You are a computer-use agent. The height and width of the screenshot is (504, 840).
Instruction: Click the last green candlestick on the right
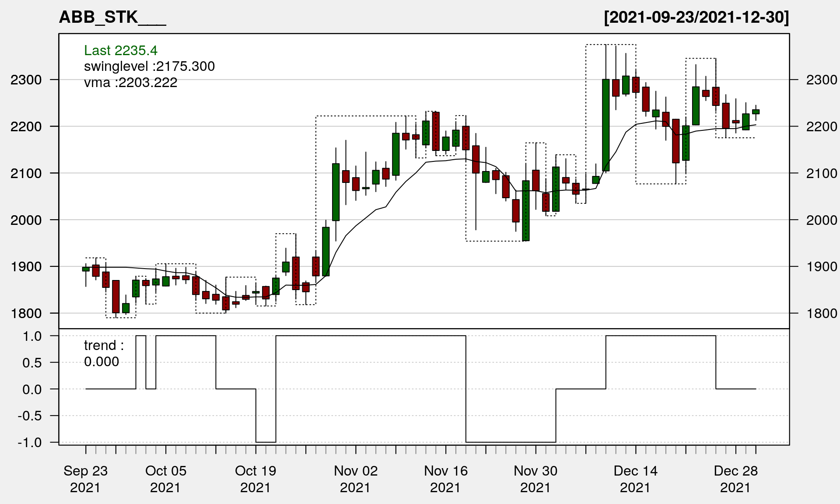[x=756, y=112]
